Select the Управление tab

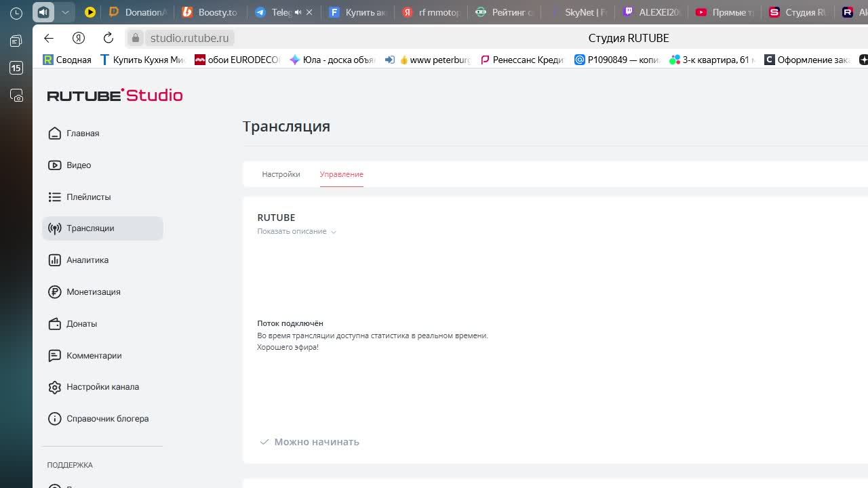pyautogui.click(x=341, y=174)
